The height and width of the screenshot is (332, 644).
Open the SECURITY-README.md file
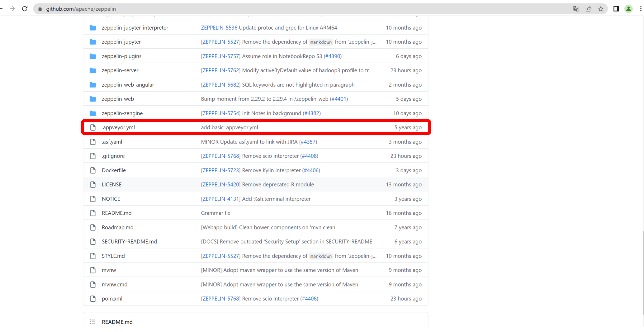(x=129, y=242)
